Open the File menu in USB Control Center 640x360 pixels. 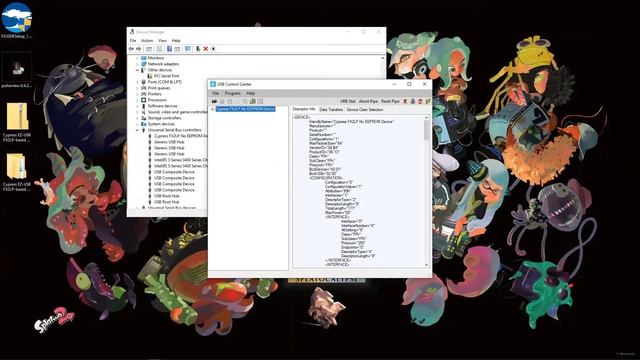[215, 93]
